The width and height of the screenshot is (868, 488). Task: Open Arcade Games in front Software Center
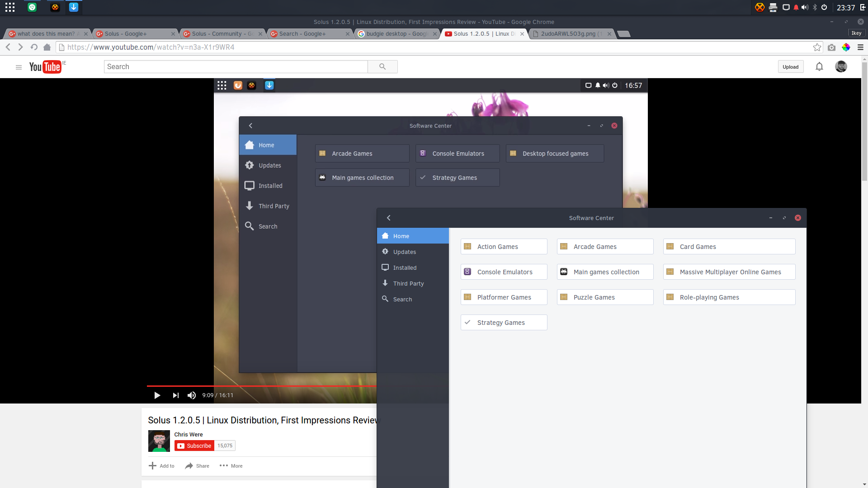pyautogui.click(x=605, y=247)
